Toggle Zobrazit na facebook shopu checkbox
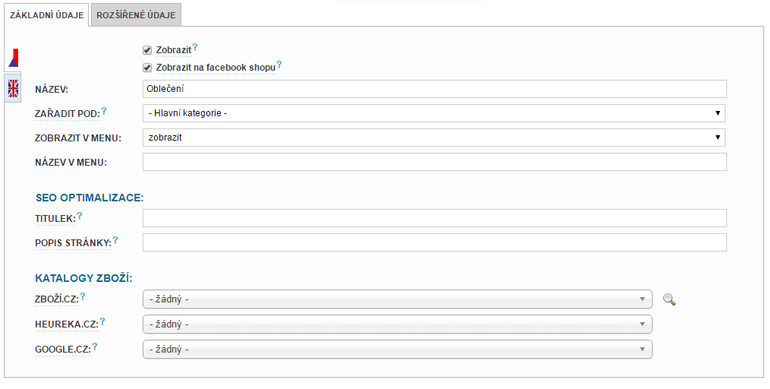The width and height of the screenshot is (770, 389). 147,67
